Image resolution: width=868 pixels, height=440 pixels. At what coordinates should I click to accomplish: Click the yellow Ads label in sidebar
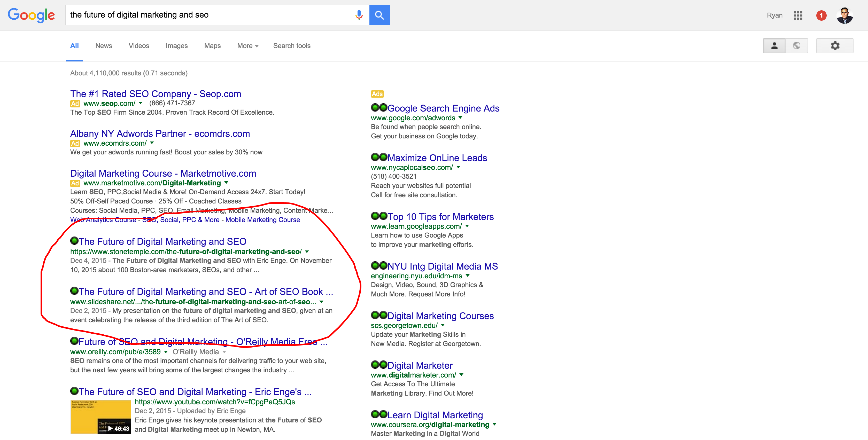coord(377,94)
